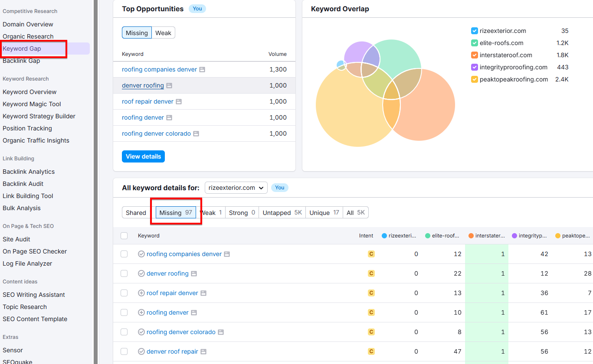Click plus circle icon before 'roofing denver' table row
The height and width of the screenshot is (364, 593).
pos(141,312)
